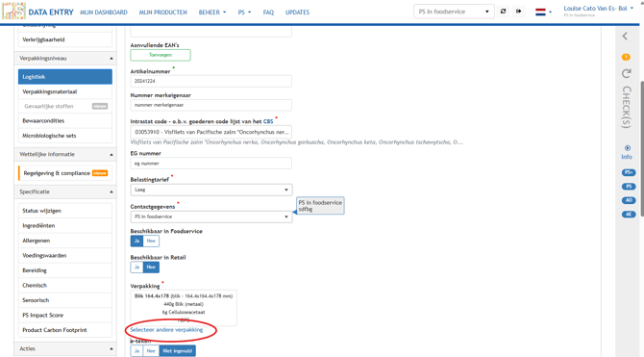
Task: Open Bewaarcondities in sidebar
Action: [65, 121]
